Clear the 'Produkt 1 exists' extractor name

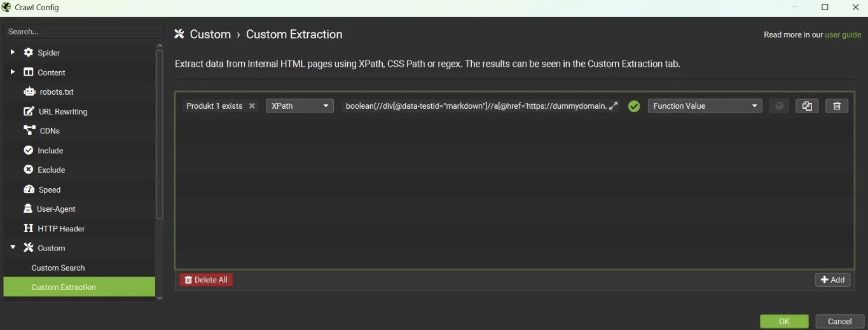tap(252, 106)
